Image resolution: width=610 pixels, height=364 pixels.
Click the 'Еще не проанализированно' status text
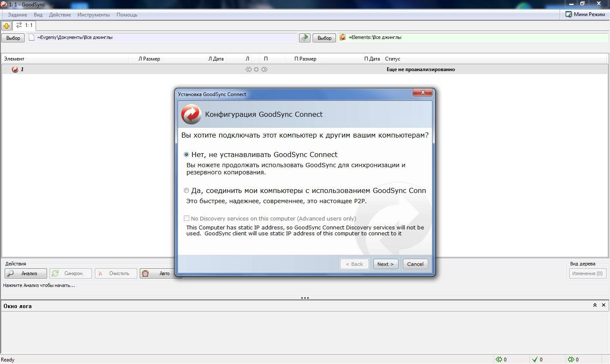(x=421, y=69)
